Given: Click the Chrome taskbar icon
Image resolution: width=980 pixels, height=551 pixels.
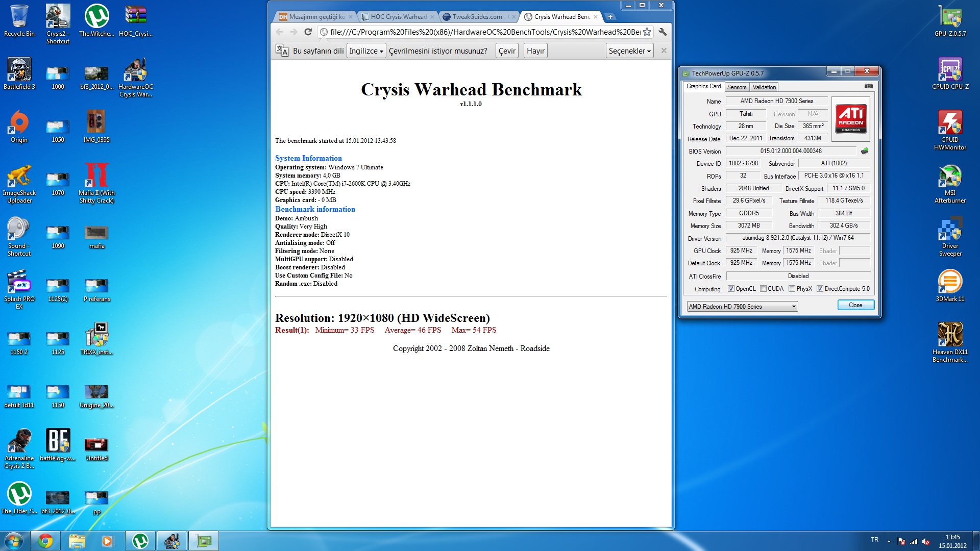Looking at the screenshot, I should point(45,541).
